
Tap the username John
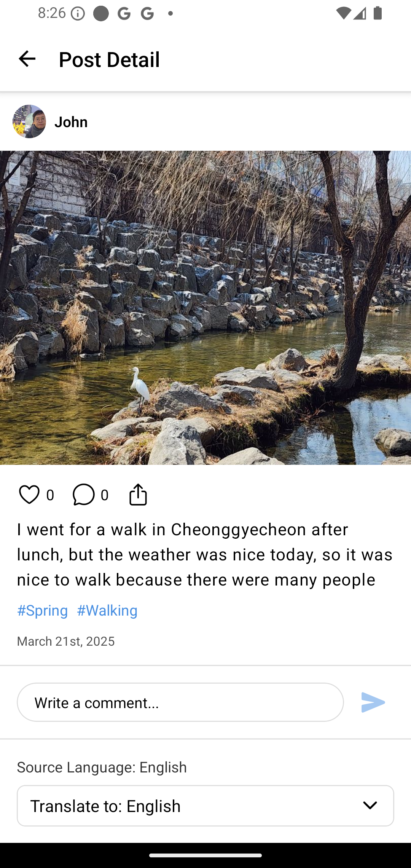coord(71,122)
